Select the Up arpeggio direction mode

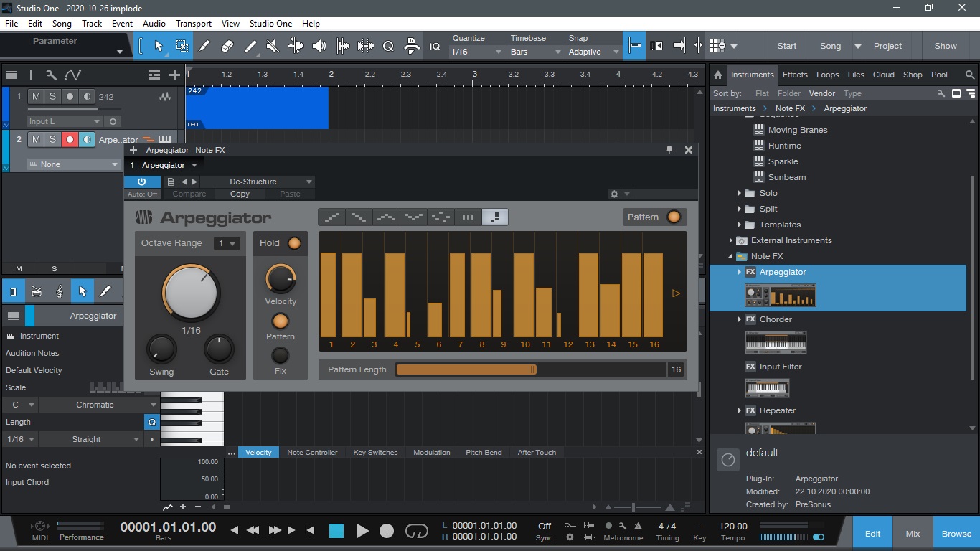[x=331, y=217]
